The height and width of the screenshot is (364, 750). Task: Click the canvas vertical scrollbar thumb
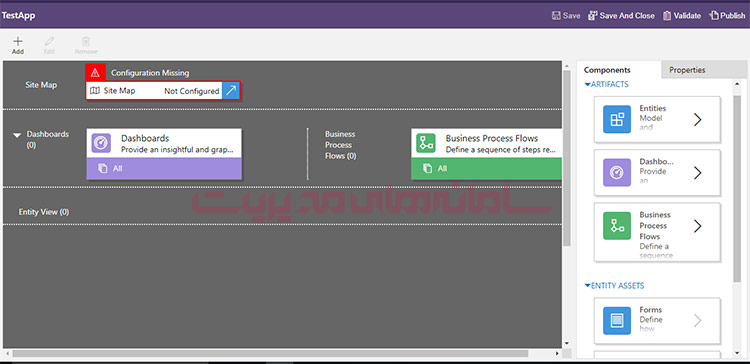tap(567, 157)
